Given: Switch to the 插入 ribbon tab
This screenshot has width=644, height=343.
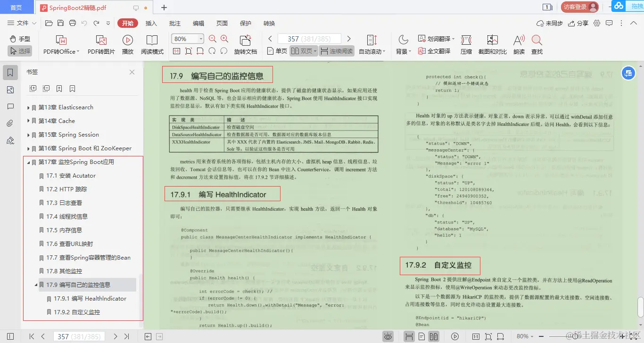Looking at the screenshot, I should point(150,23).
